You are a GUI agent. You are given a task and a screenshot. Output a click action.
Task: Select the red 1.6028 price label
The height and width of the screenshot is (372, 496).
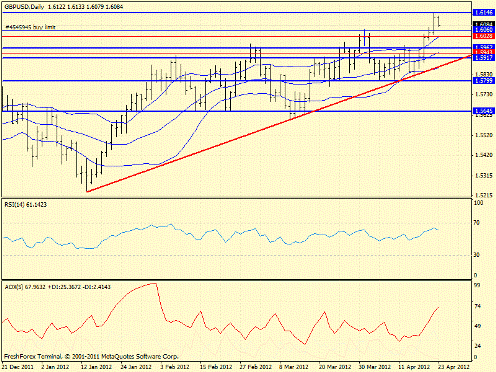(484, 36)
